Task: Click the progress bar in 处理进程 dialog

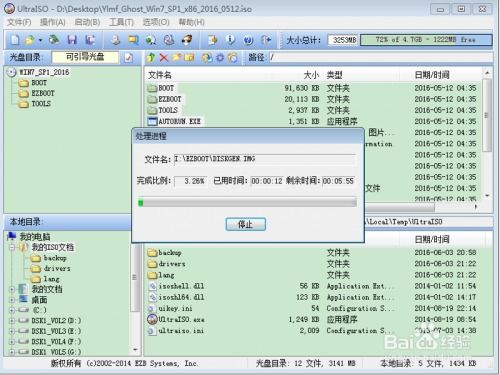Action: pyautogui.click(x=247, y=202)
